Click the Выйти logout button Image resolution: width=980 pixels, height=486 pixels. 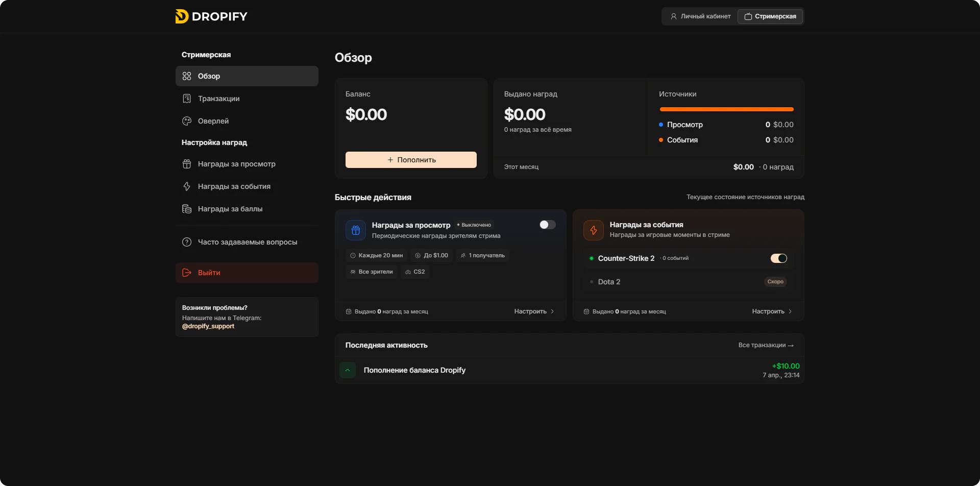tap(247, 273)
